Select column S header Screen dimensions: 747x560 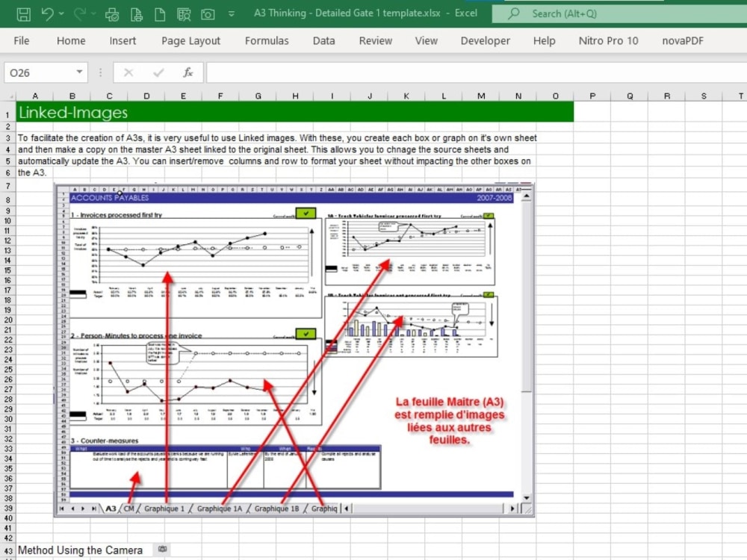click(x=704, y=96)
